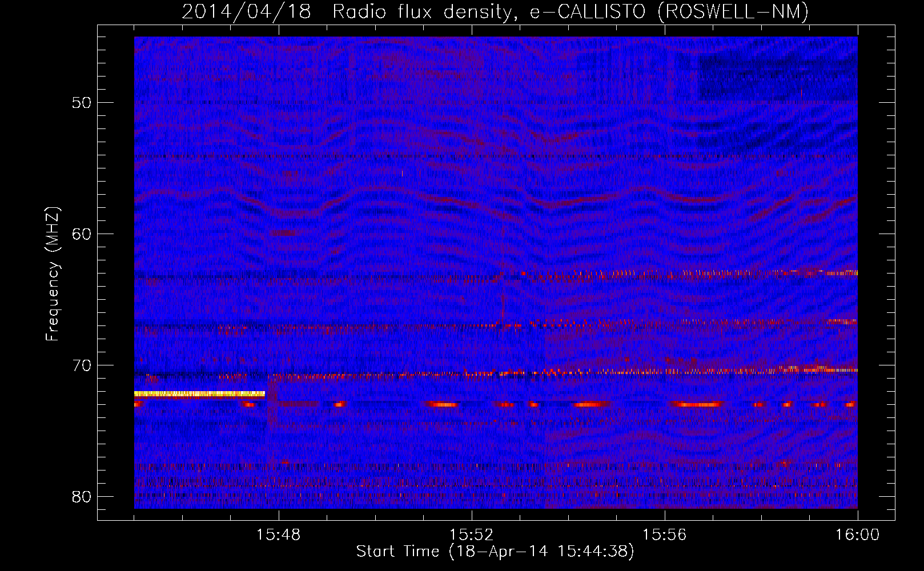924x571 pixels.
Task: Click the '16:00' time tick label
Action: click(x=858, y=535)
